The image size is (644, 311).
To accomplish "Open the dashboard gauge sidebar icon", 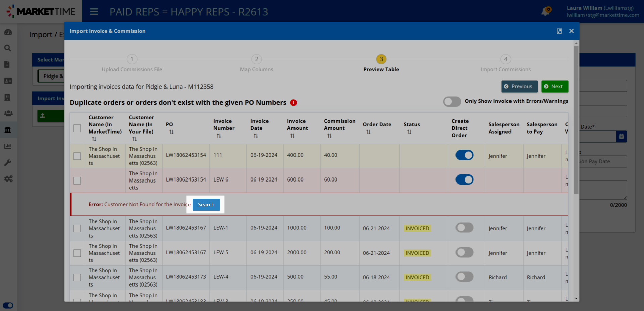I will 8,32.
